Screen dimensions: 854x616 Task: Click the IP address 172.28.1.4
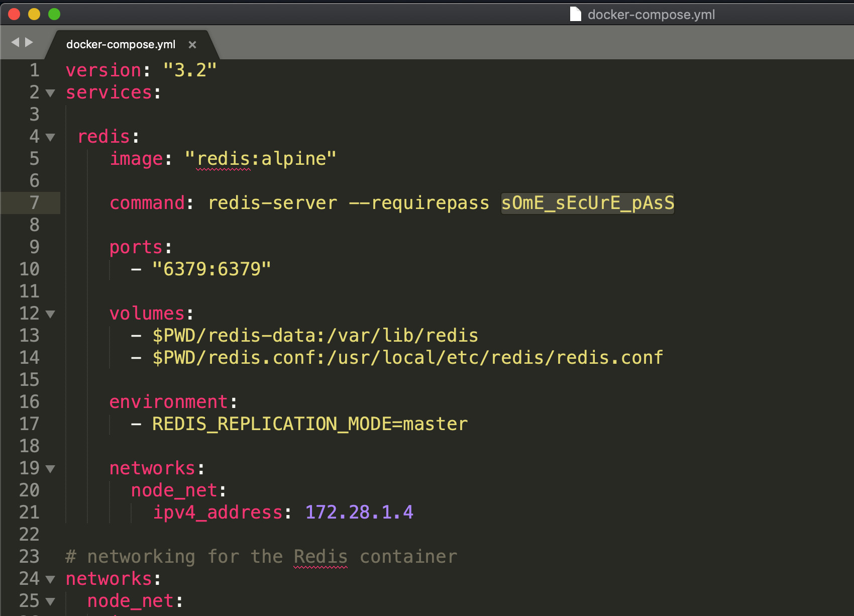[x=359, y=512]
